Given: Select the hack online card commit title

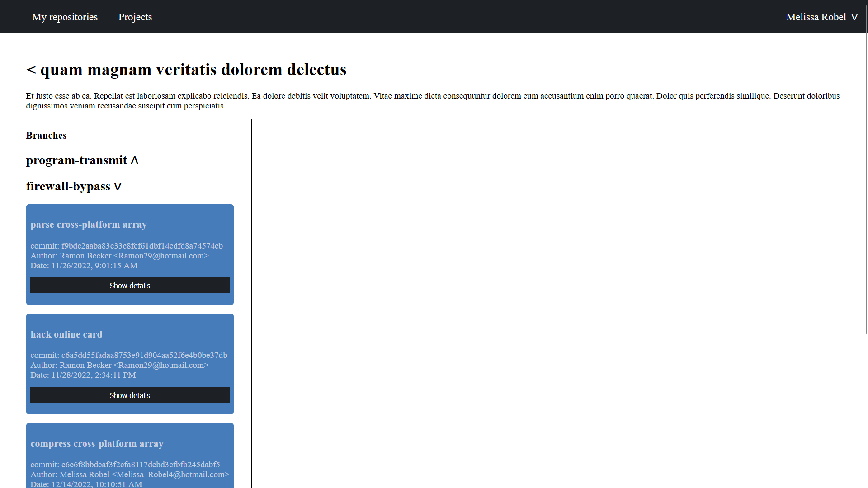Looking at the screenshot, I should 66,334.
